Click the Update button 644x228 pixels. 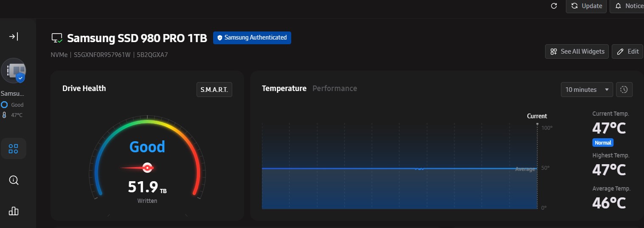click(586, 6)
